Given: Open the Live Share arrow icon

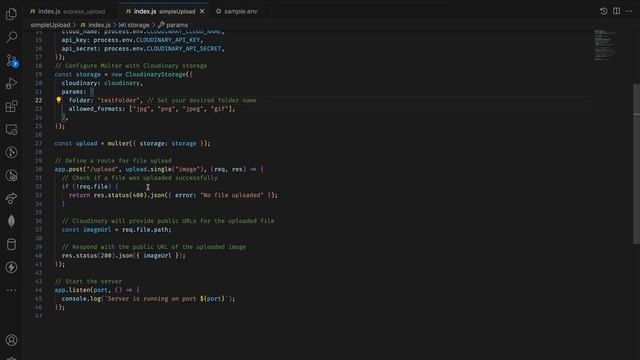Looking at the screenshot, I should (11, 198).
